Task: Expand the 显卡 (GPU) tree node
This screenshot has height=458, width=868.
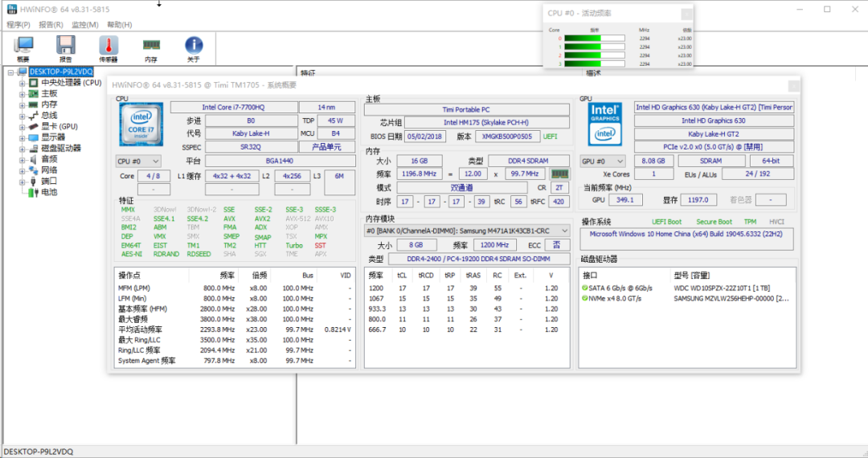Action: (23, 127)
